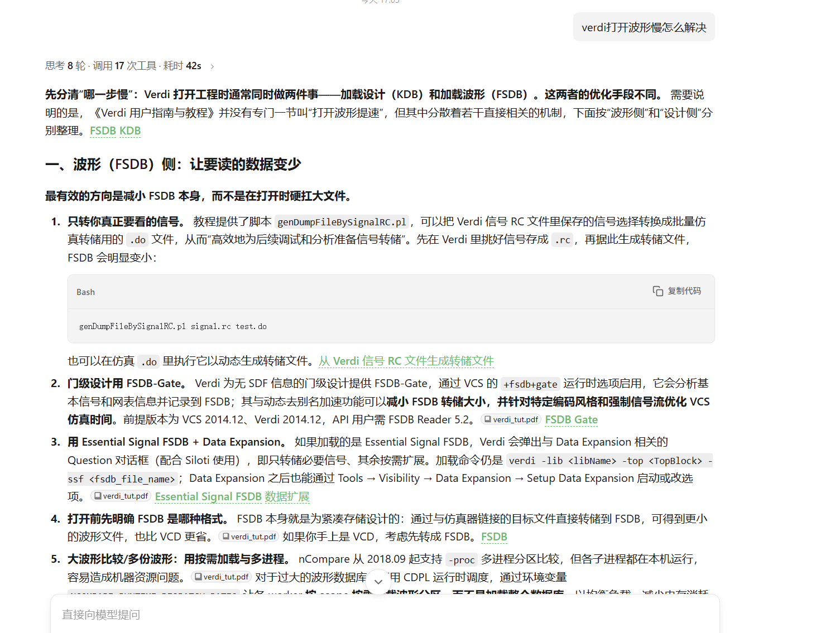Click verdi_tut.pdf source chip in item 2
The image size is (840, 633).
(x=511, y=419)
